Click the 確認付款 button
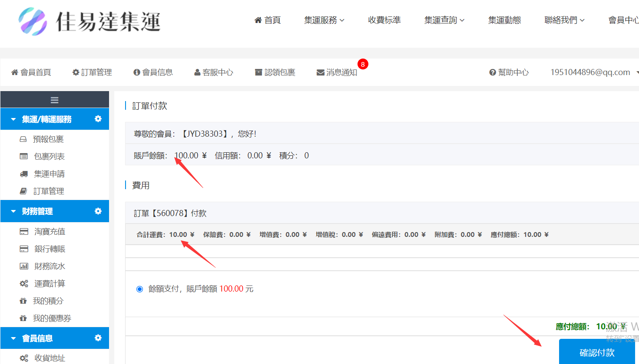This screenshot has height=364, width=639. point(597,352)
